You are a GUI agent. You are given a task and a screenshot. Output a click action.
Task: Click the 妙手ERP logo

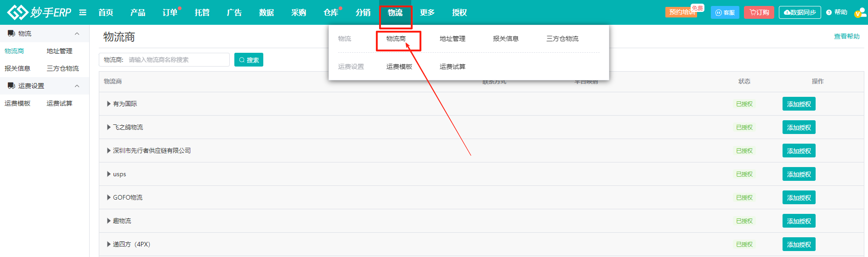(40, 12)
